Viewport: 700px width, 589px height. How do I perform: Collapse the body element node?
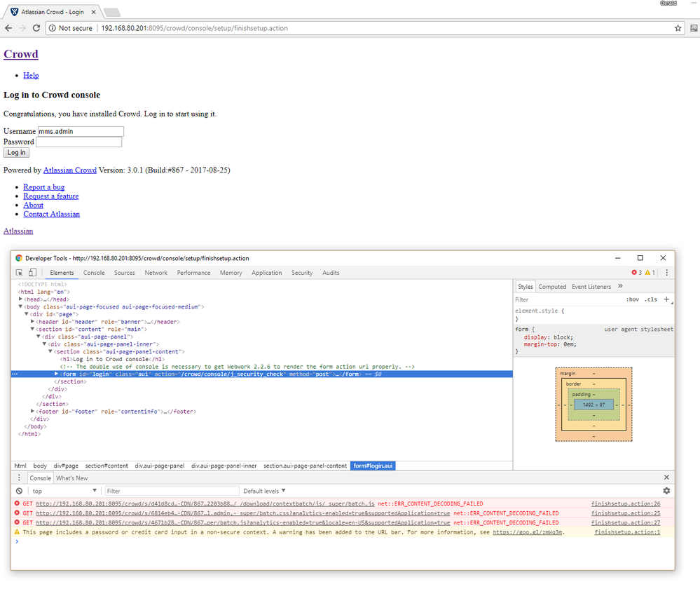tap(20, 306)
